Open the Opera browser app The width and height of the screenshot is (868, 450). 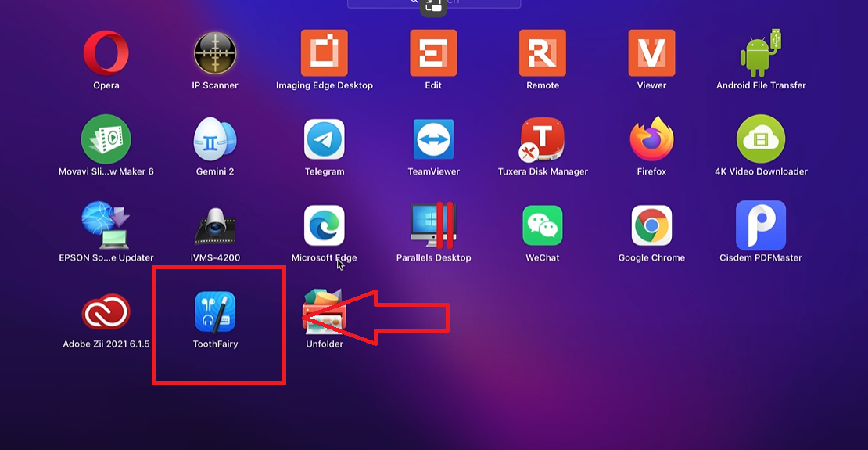106,53
